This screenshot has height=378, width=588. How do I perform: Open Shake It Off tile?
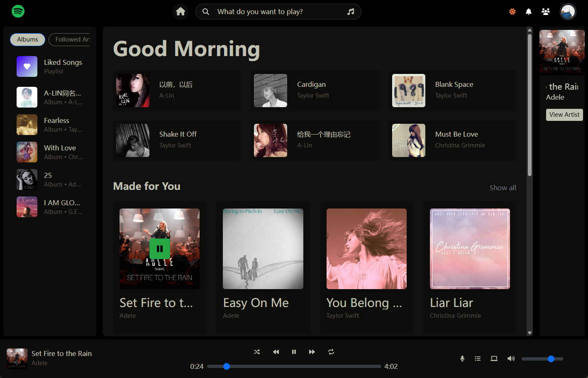(x=177, y=140)
